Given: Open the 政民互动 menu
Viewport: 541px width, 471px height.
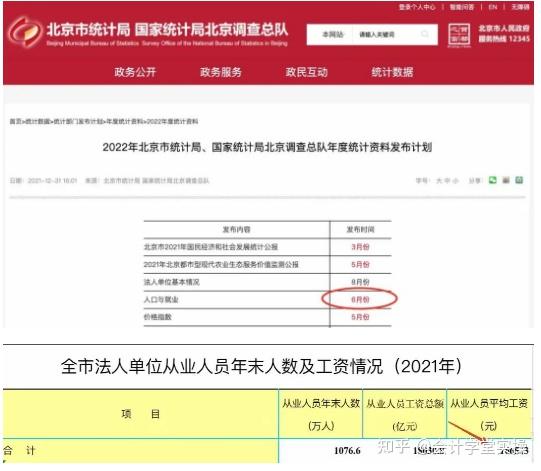Looking at the screenshot, I should 306,72.
